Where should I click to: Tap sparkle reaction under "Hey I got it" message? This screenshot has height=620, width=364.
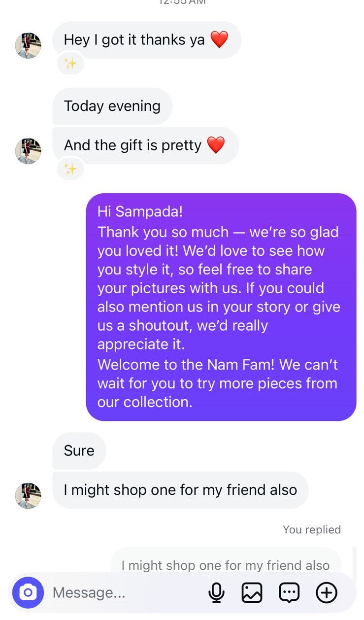pos(70,64)
